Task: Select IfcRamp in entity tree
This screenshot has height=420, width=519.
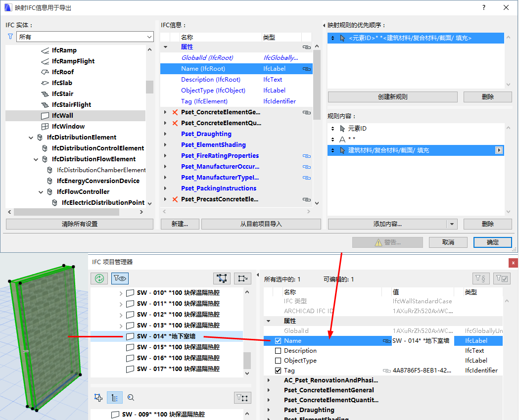Action: tap(64, 50)
